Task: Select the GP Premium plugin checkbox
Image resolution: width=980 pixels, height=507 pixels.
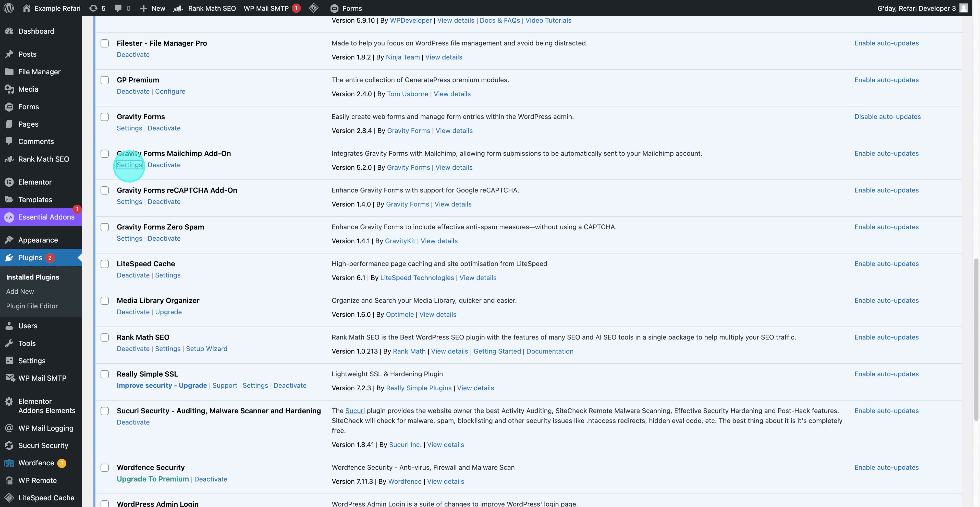Action: [x=105, y=80]
